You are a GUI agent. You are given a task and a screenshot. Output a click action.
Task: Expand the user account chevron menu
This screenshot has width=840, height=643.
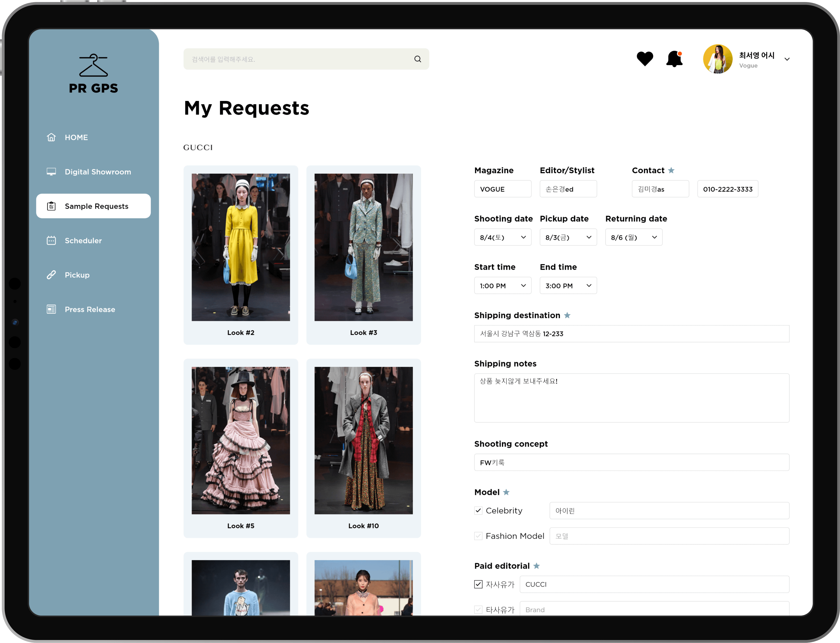pos(787,59)
